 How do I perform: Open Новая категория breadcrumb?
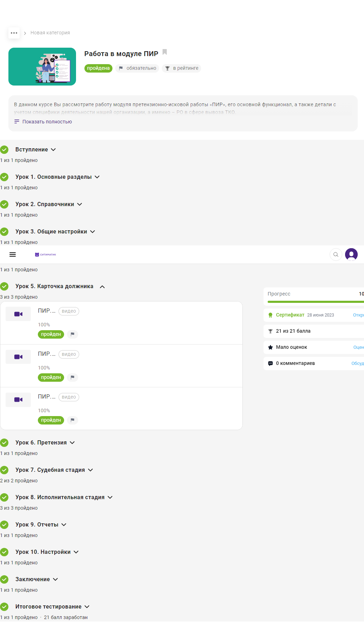pyautogui.click(x=50, y=33)
